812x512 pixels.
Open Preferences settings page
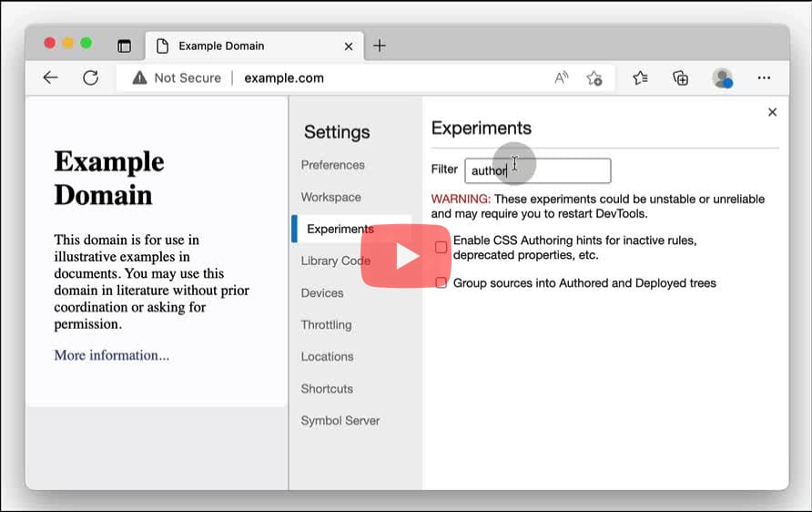coord(333,165)
